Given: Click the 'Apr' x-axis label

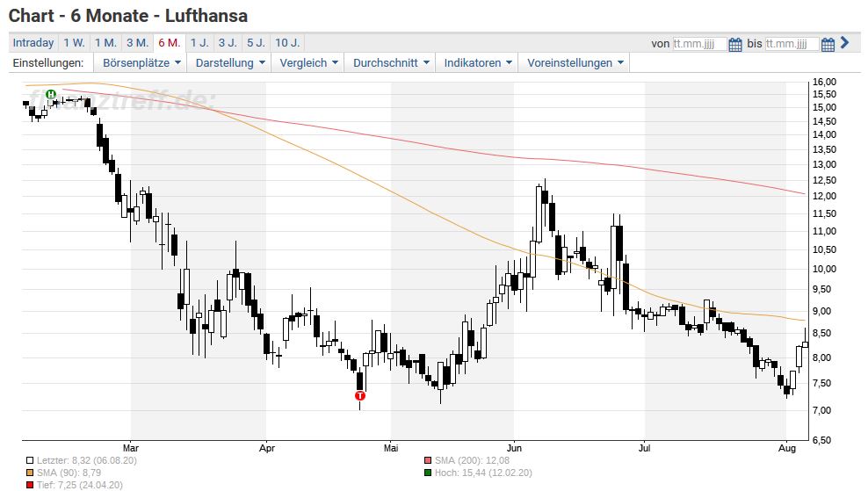Looking at the screenshot, I should [267, 448].
